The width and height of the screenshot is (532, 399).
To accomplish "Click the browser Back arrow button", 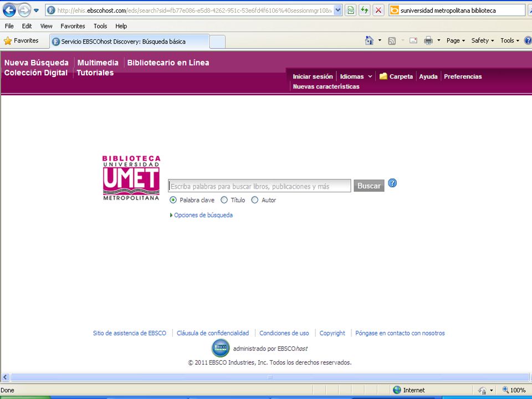I will click(9, 10).
